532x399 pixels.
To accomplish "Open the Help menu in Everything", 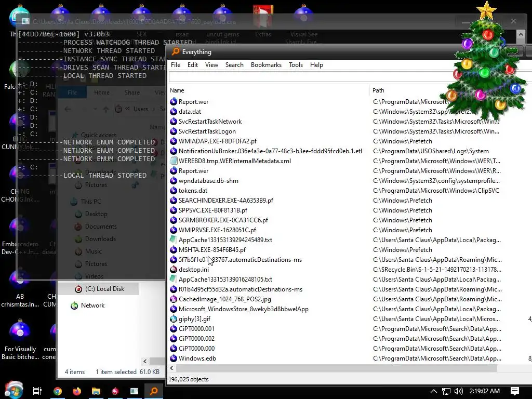I will point(316,65).
